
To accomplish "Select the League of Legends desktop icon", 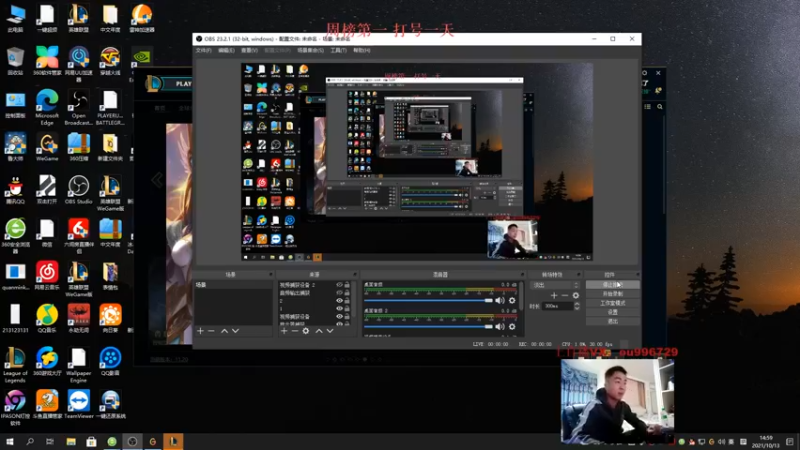I will [x=15, y=365].
